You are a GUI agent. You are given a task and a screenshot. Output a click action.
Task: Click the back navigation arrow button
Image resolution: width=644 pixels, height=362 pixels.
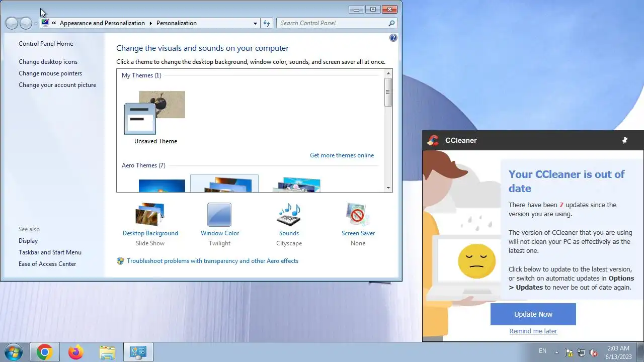click(x=12, y=23)
